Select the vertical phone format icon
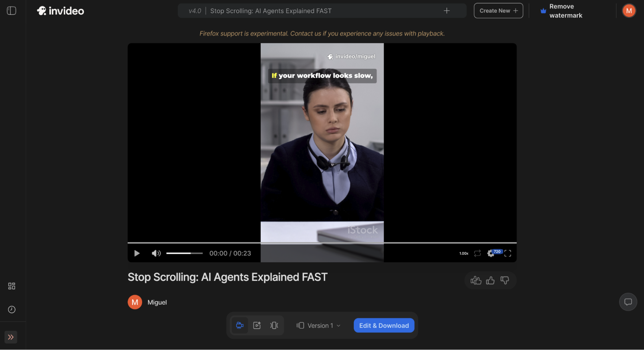The height and width of the screenshot is (350, 644). coord(274,325)
